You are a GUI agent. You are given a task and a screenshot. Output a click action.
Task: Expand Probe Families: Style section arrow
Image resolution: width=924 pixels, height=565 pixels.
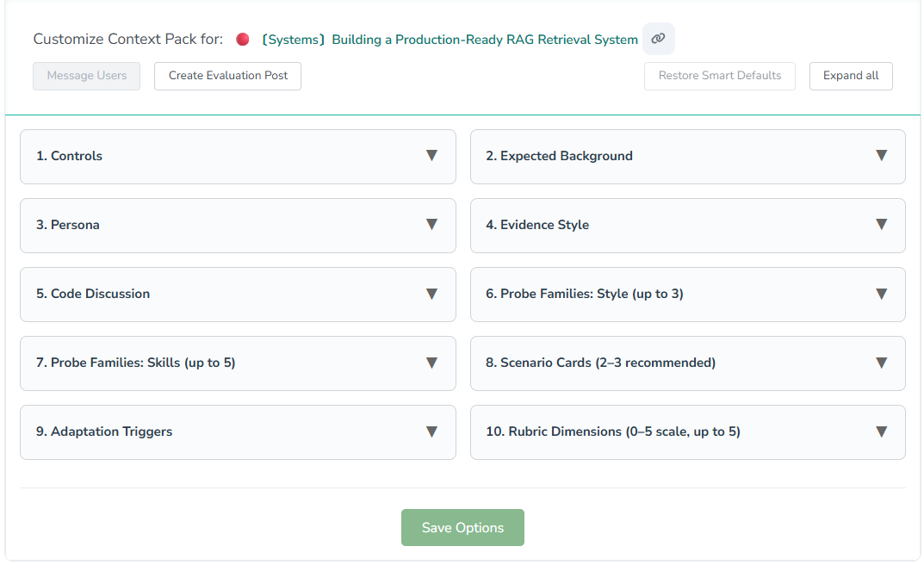881,294
